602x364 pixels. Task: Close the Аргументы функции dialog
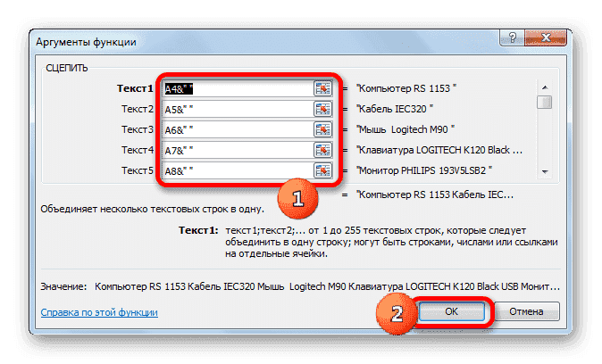[546, 37]
